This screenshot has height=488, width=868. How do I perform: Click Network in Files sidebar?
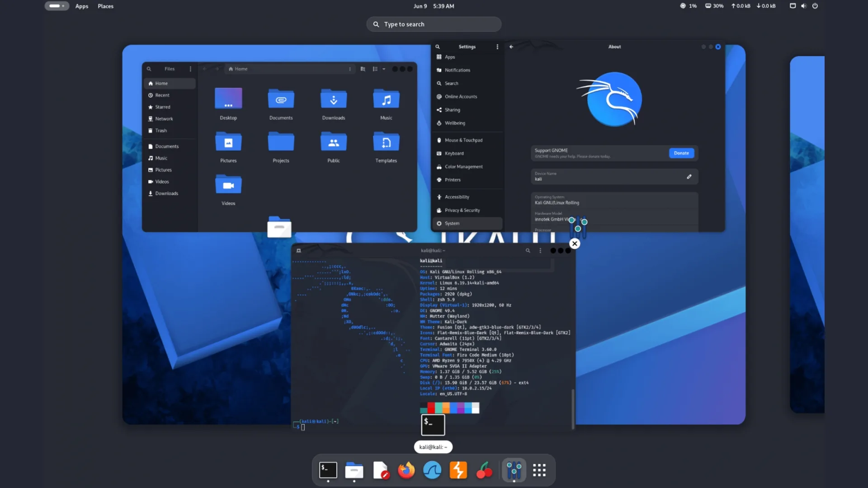(170, 119)
